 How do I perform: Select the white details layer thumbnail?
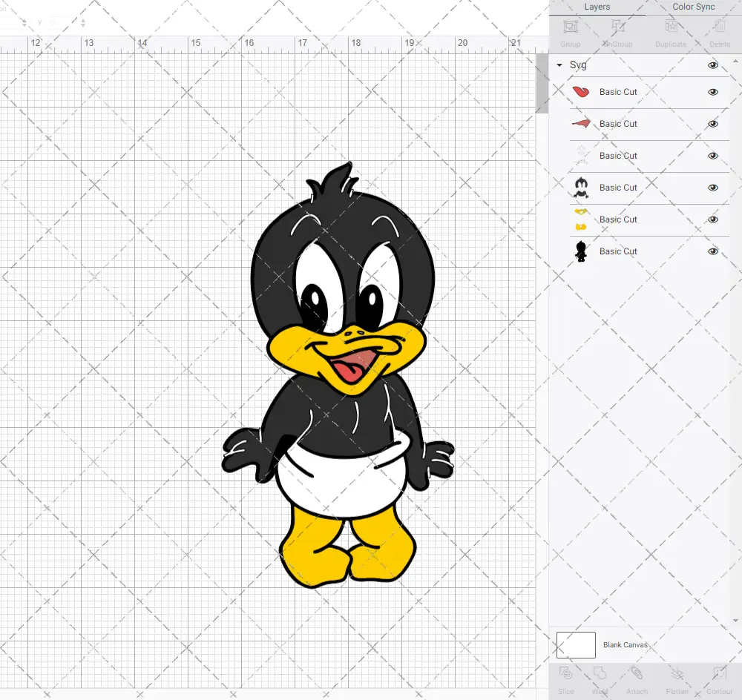581,156
